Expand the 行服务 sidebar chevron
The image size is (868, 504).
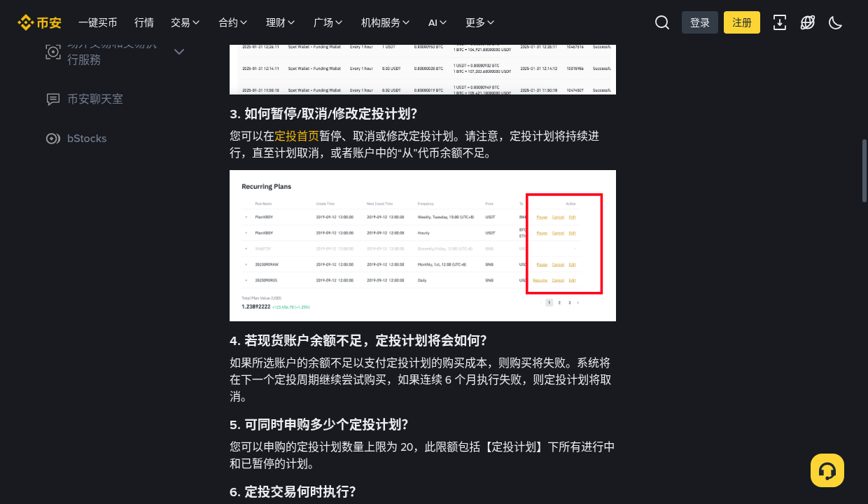click(x=179, y=52)
